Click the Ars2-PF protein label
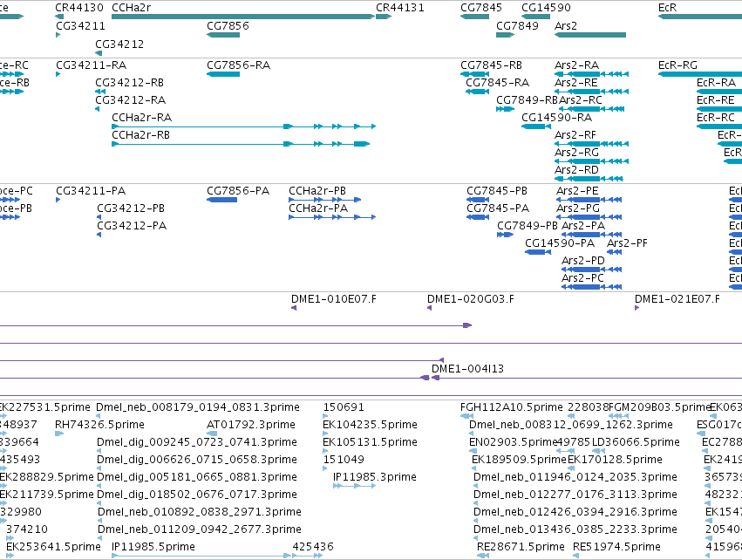This screenshot has height=560, width=742. click(627, 243)
